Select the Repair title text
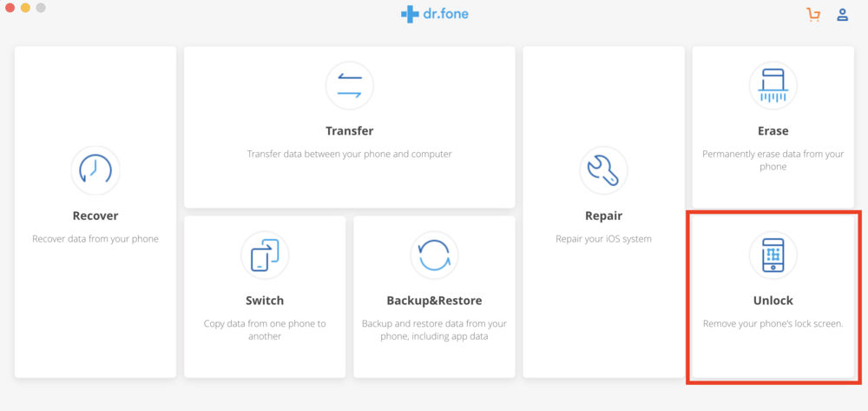Viewport: 868px width, 411px height. click(x=603, y=215)
